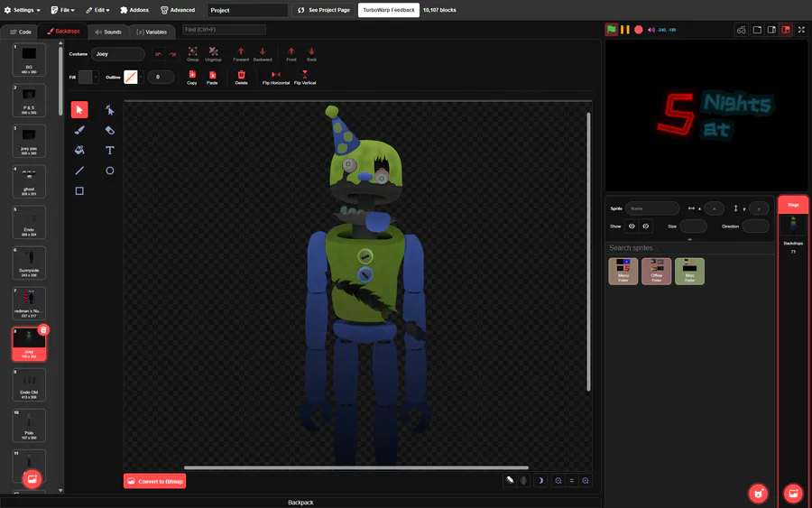This screenshot has width=812, height=508.
Task: Select the Brush tool
Action: 79,130
